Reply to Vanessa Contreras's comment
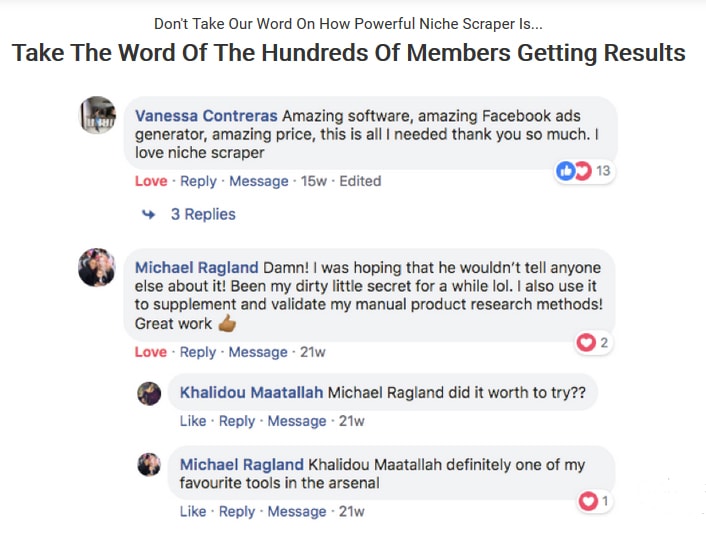The image size is (706, 536). [198, 181]
